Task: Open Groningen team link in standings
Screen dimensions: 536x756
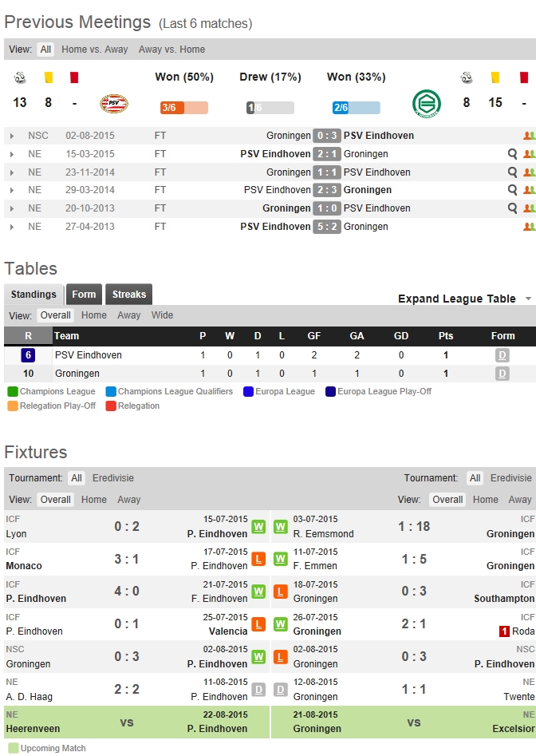Action: (78, 374)
